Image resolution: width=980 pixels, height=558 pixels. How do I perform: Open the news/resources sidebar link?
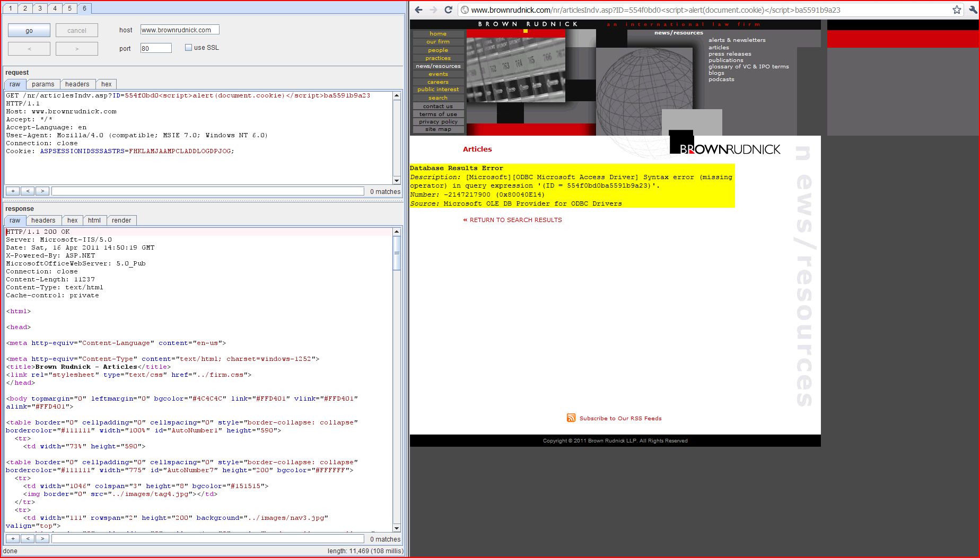coord(438,66)
